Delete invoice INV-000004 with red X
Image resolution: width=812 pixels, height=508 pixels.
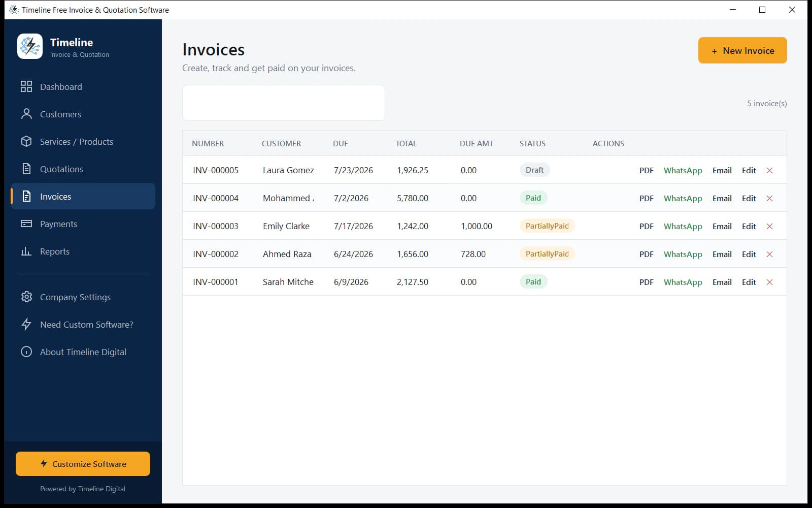coord(769,198)
